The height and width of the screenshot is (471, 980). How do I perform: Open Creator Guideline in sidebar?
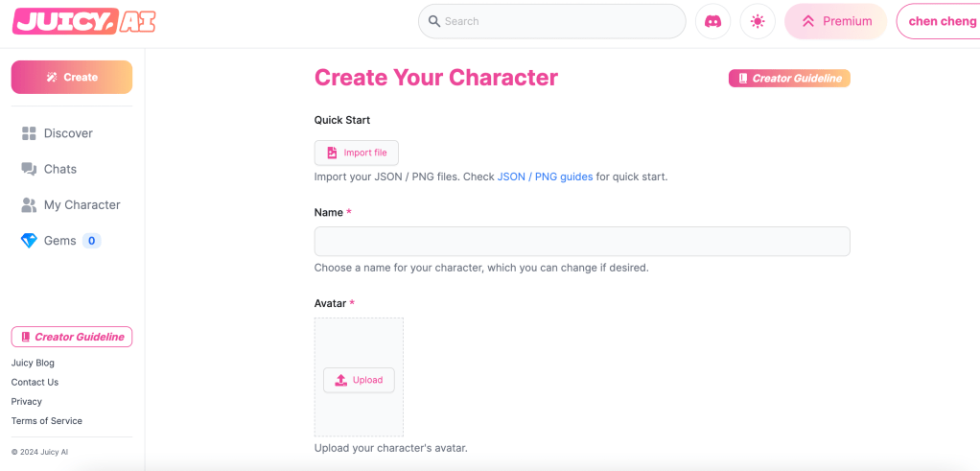click(x=72, y=337)
